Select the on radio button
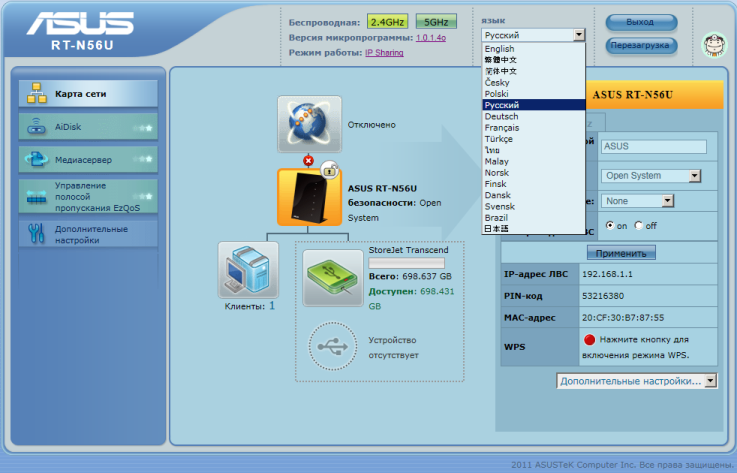Viewport: 737px width, 473px height. tap(610, 225)
